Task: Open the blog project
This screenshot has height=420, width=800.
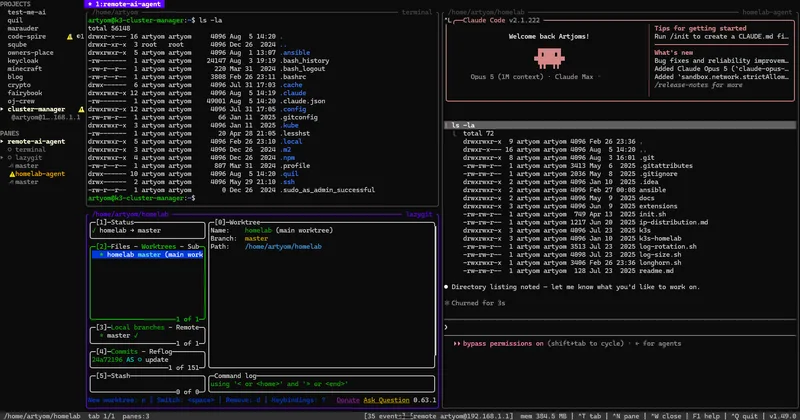Action: pyautogui.click(x=15, y=77)
